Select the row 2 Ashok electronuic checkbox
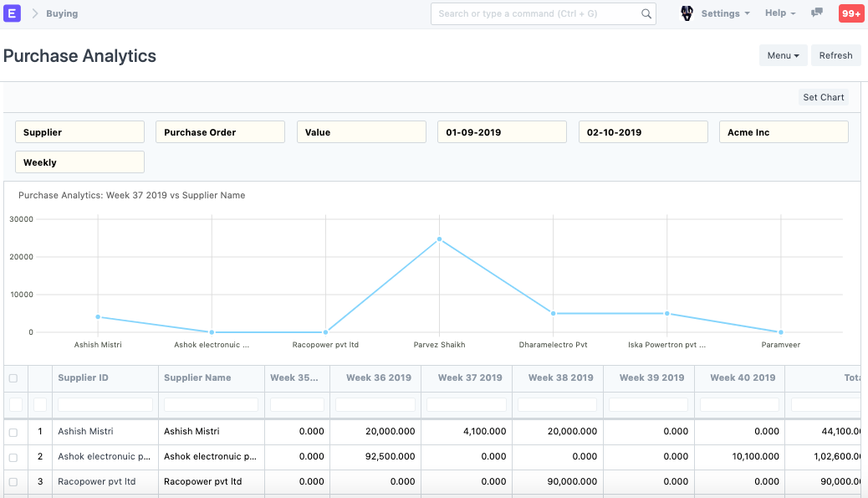This screenshot has width=868, height=498. point(13,458)
